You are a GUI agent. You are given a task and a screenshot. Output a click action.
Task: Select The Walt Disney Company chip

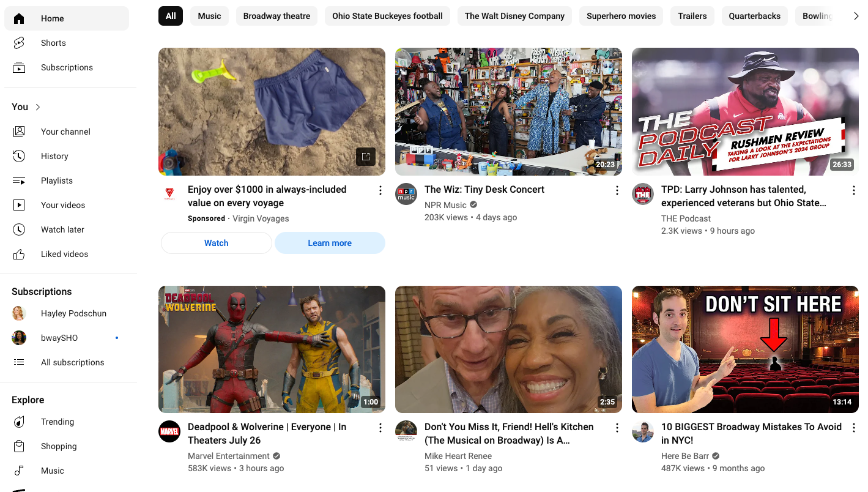[x=514, y=16]
